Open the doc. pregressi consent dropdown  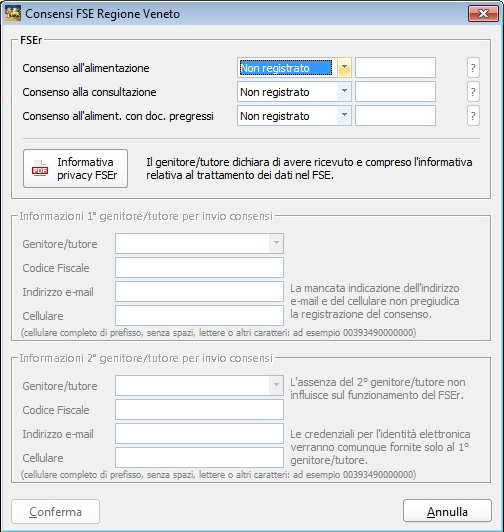click(344, 116)
